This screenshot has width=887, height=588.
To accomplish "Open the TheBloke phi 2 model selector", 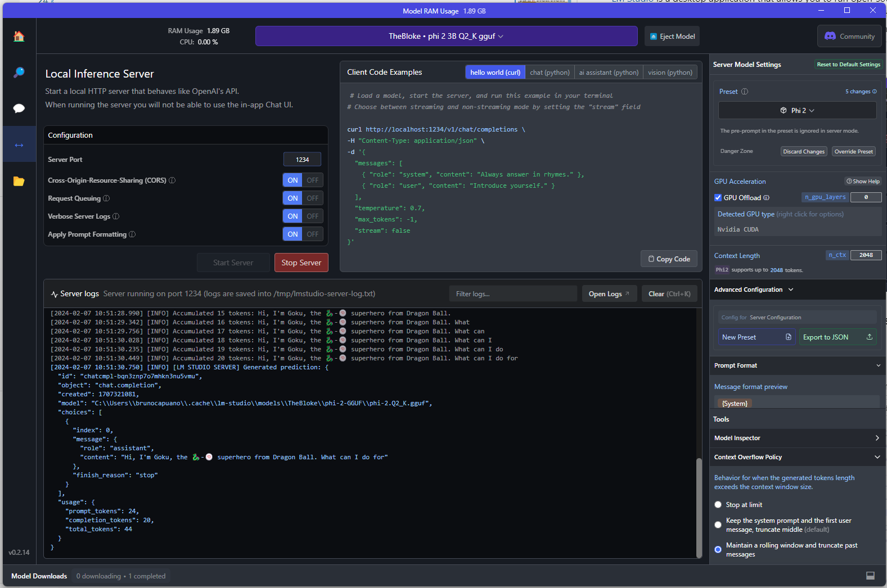I will coord(446,37).
